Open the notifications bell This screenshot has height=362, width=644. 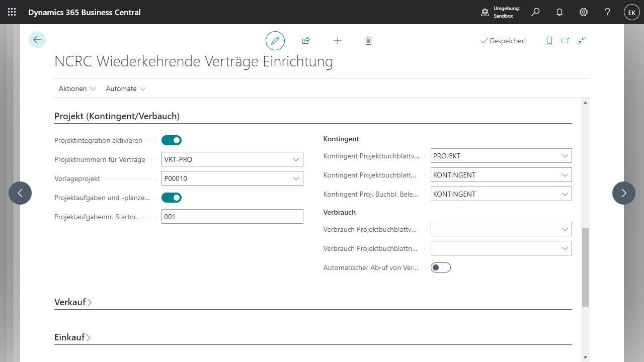tap(559, 12)
